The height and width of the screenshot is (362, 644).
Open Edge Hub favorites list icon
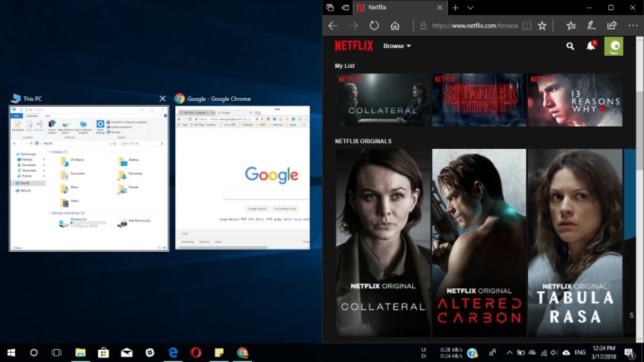571,26
